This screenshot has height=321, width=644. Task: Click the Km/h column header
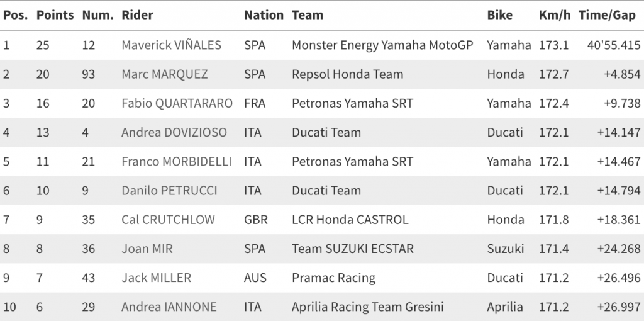(554, 15)
